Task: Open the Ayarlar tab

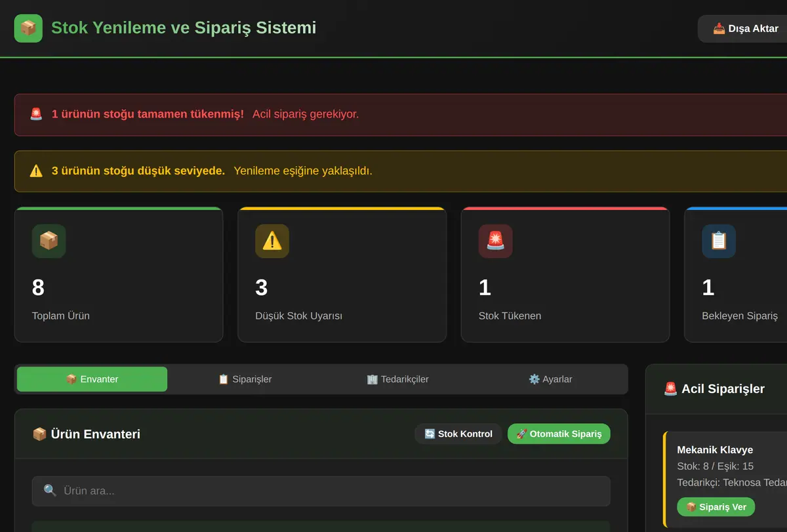Action: click(550, 379)
